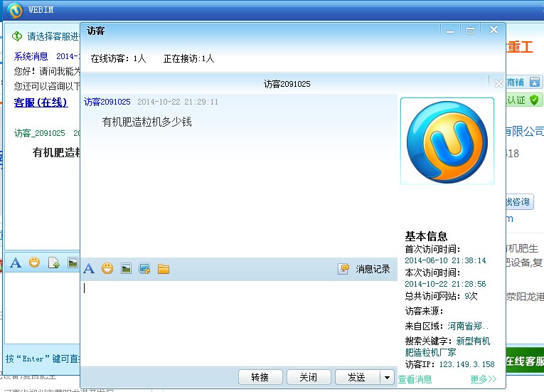Click the 基本信息 heading
The height and width of the screenshot is (392, 544).
click(x=426, y=236)
